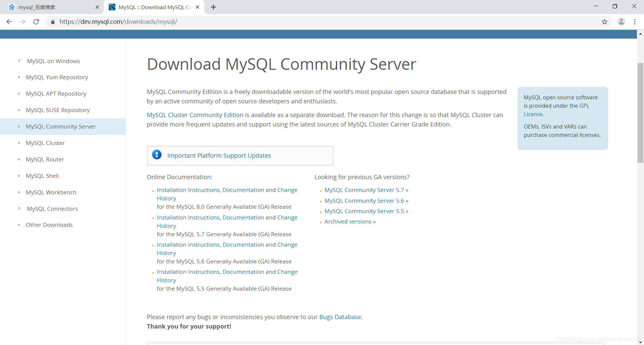
Task: Click the blue exclamation info icon
Action: (157, 154)
